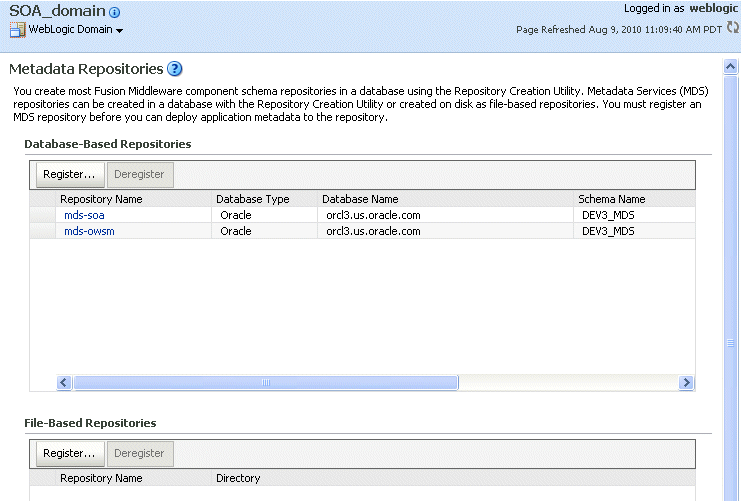Open Metadata Repositories help icon
Viewport: 741px width, 501px height.
click(175, 69)
